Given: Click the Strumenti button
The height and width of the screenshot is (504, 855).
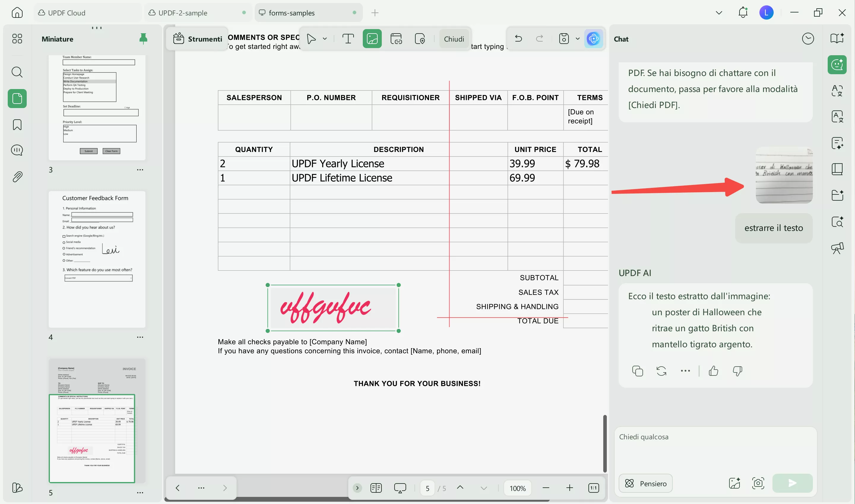Looking at the screenshot, I should pyautogui.click(x=198, y=39).
